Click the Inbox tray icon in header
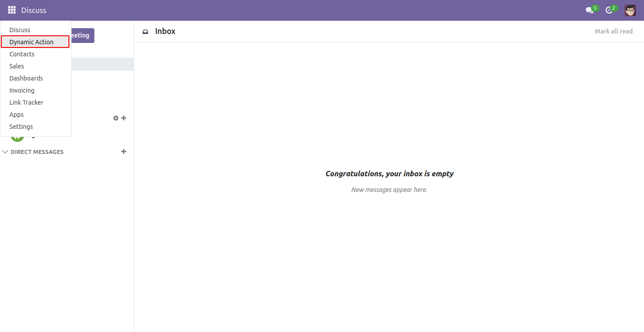 tap(145, 32)
